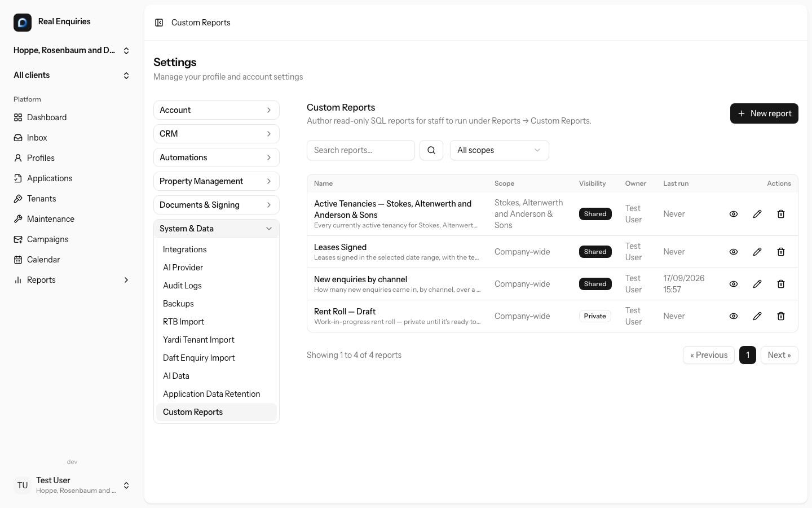Focus the Search reports field
This screenshot has height=508, width=812.
361,150
